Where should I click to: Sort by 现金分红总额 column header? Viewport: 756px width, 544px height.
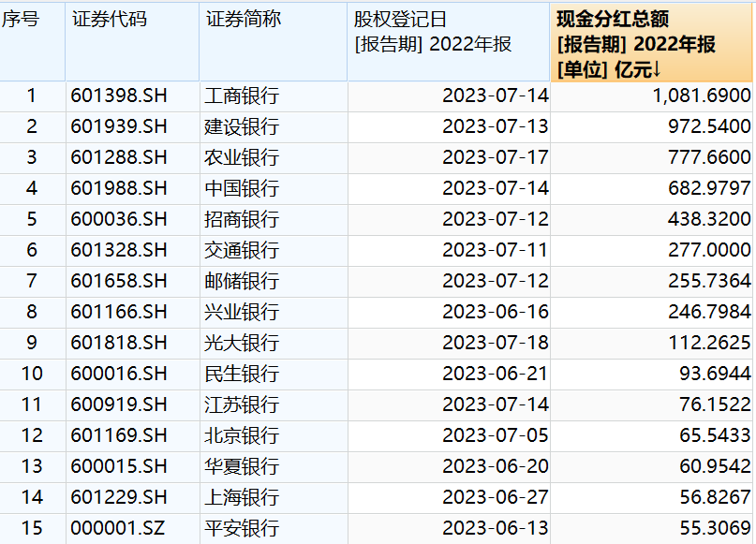click(x=651, y=42)
